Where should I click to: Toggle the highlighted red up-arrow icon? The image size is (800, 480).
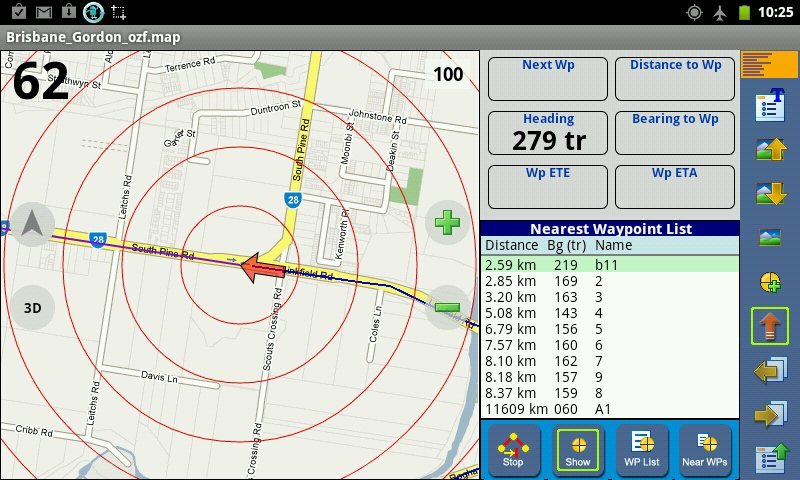point(770,327)
